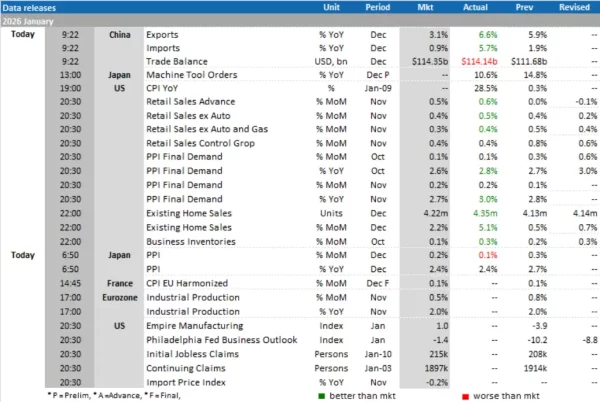Click the Trade Balance actual value $114.14b

click(477, 60)
